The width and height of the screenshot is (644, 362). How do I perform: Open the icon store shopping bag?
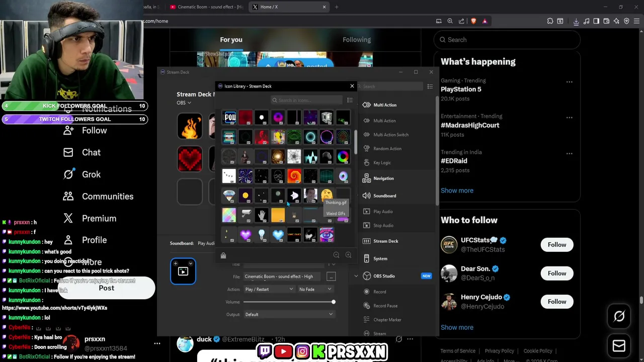pos(223,255)
